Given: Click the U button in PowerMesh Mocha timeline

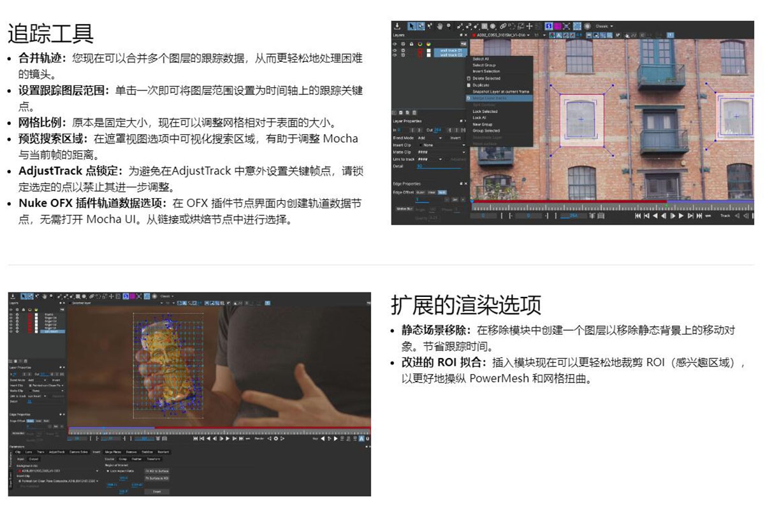Looking at the screenshot, I should (368, 438).
